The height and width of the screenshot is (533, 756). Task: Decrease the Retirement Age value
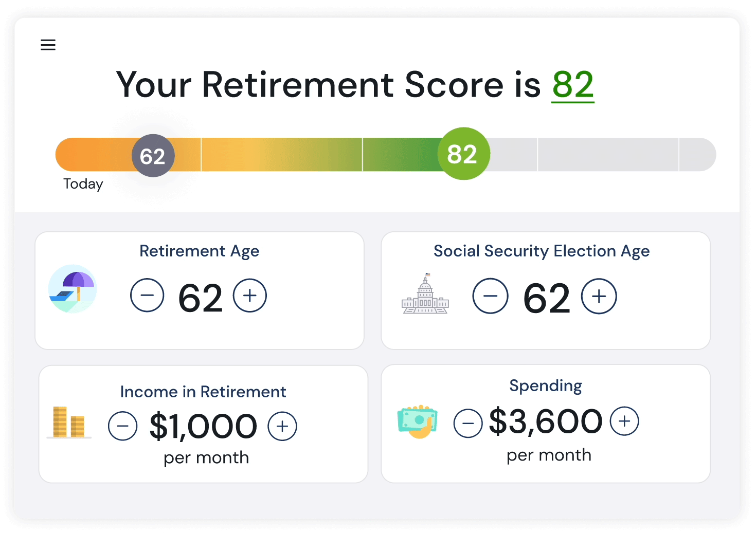pyautogui.click(x=147, y=296)
